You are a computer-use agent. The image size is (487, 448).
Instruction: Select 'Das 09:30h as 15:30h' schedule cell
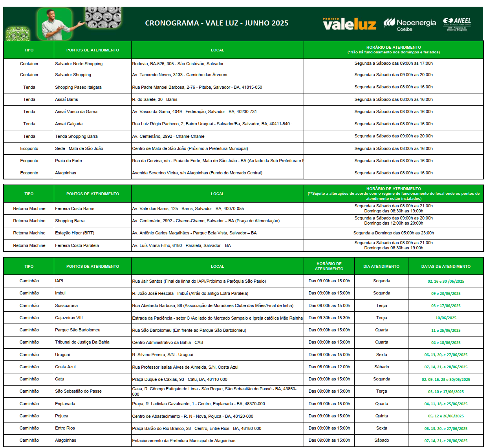[329, 318]
